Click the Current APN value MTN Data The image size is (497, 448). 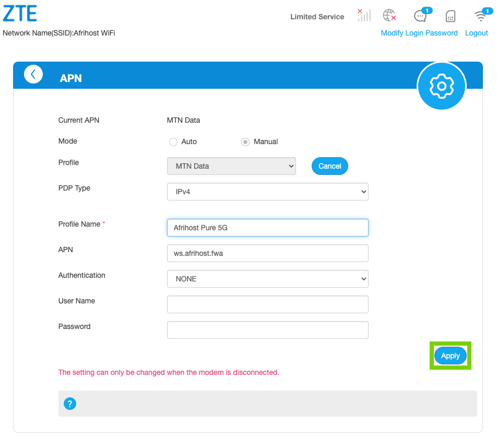(x=183, y=120)
